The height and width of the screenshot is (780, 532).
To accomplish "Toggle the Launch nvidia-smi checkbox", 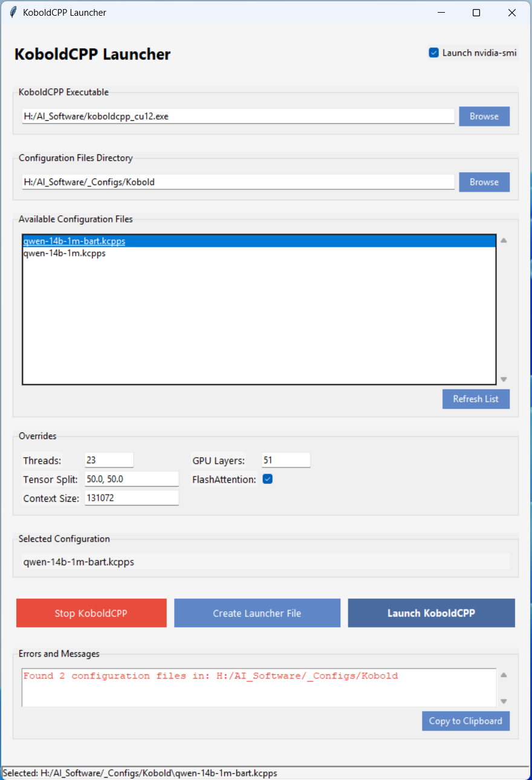I will 433,53.
